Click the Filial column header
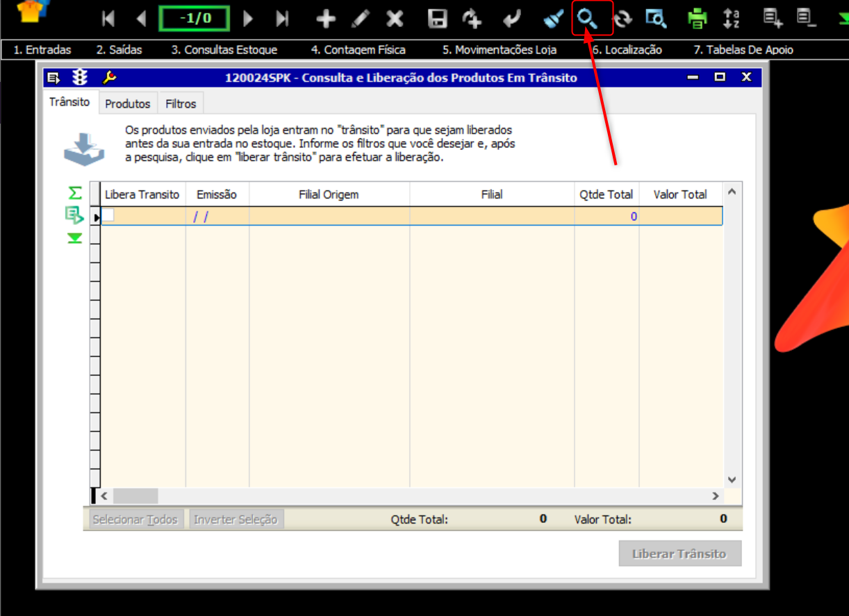This screenshot has width=849, height=616. [x=492, y=194]
